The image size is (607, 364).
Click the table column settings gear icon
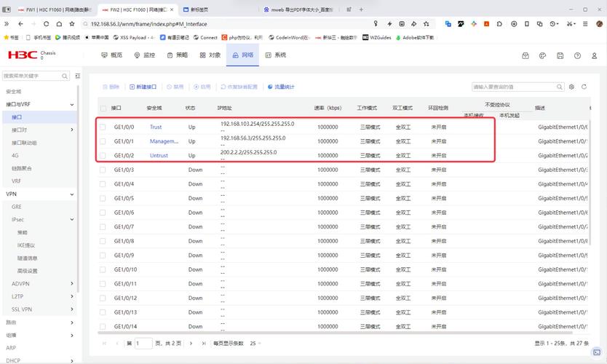(x=571, y=87)
